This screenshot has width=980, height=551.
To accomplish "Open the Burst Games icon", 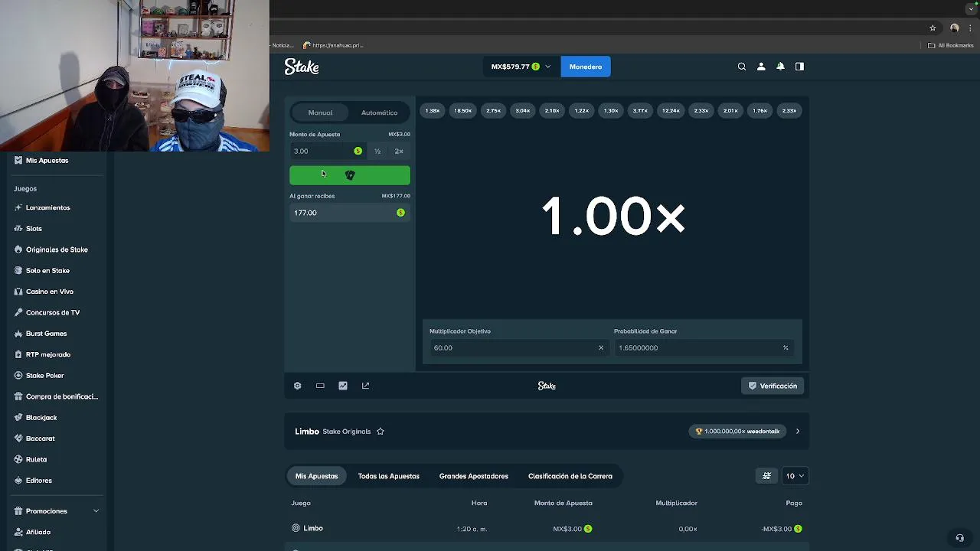I will [x=18, y=334].
